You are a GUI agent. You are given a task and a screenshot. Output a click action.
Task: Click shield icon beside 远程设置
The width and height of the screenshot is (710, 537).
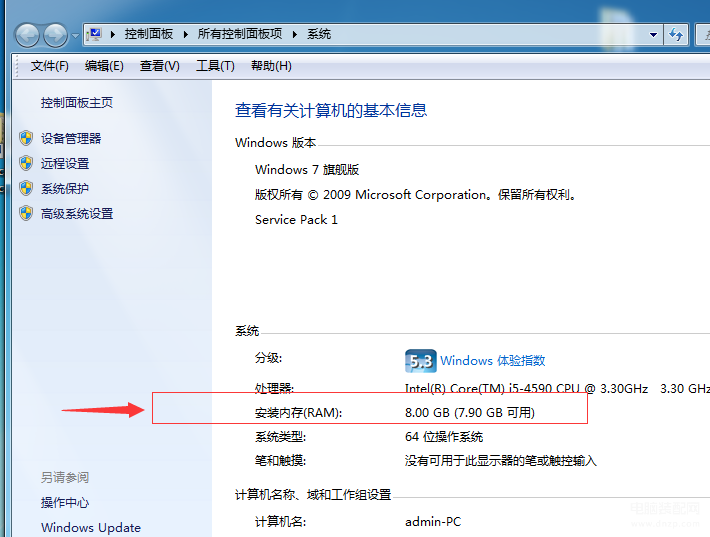click(26, 163)
